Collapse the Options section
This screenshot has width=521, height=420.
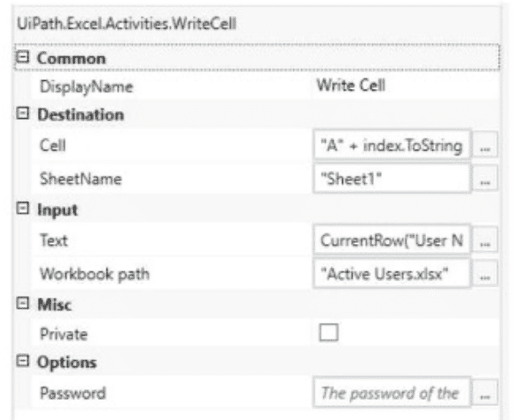23,361
